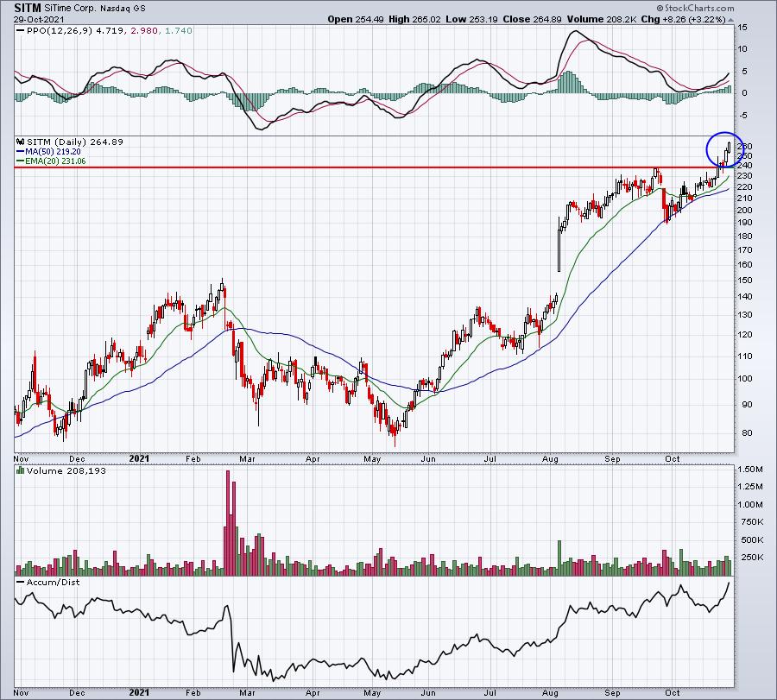Click the PPO(12,26,9) indicator label
The width and height of the screenshot is (777, 700).
point(59,31)
